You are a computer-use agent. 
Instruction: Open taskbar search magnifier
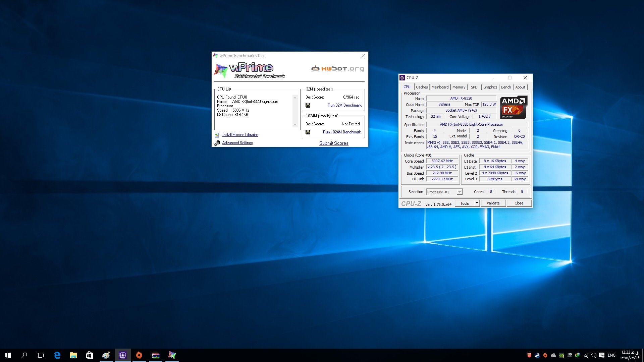coord(24,355)
